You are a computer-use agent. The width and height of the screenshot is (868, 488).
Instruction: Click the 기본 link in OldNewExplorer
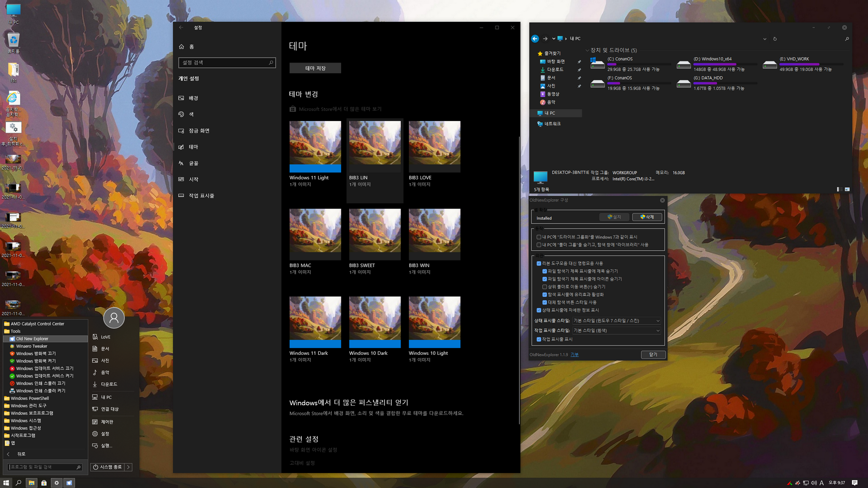(x=574, y=355)
